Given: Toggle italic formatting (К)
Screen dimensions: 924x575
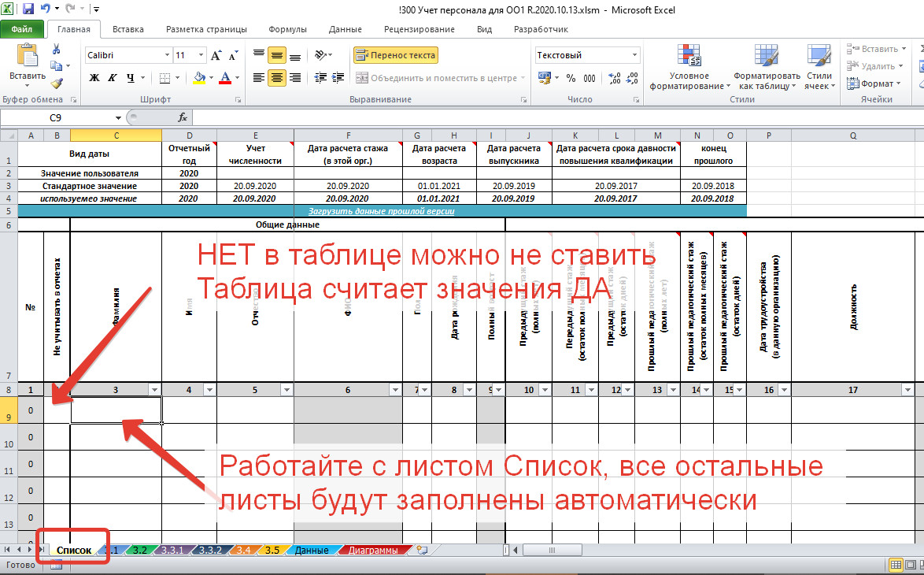Looking at the screenshot, I should [113, 78].
